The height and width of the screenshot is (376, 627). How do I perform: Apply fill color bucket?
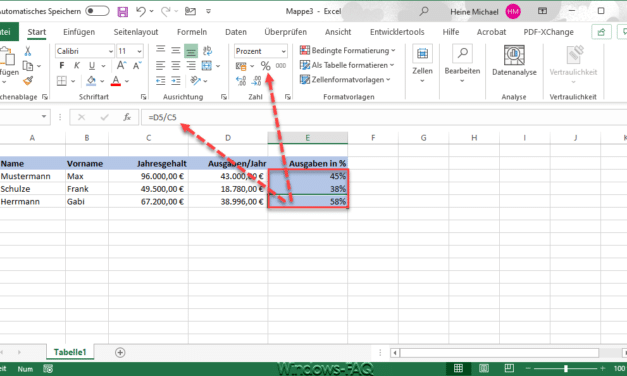pyautogui.click(x=91, y=81)
